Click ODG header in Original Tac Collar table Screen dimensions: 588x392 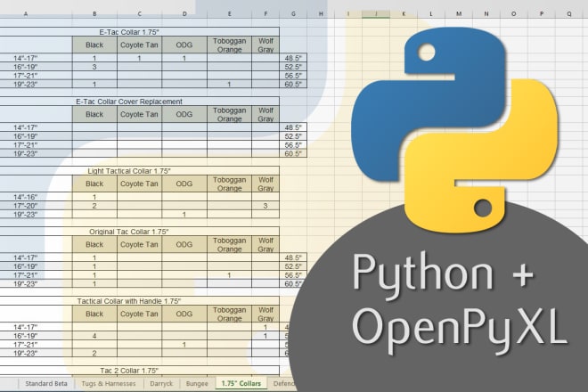coord(184,244)
